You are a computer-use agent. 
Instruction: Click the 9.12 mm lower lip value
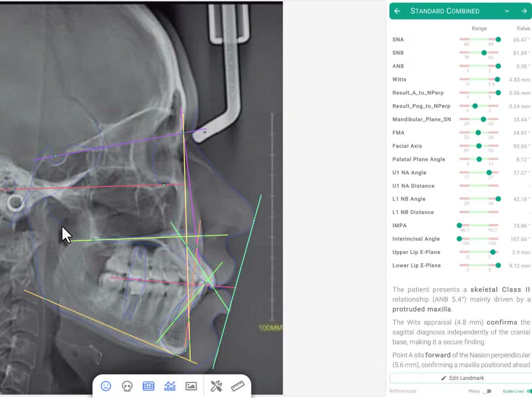click(x=520, y=266)
